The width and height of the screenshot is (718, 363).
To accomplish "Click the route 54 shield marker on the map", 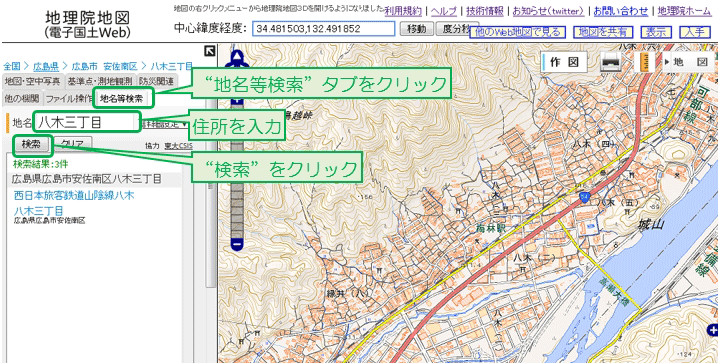I will [584, 197].
